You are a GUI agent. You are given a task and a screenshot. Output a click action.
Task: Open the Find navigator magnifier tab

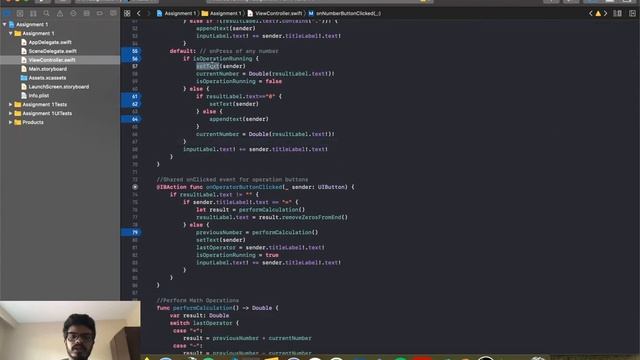47,13
